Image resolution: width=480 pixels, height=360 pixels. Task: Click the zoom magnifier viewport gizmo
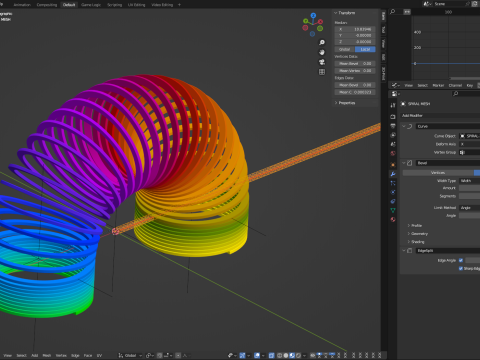[322, 42]
